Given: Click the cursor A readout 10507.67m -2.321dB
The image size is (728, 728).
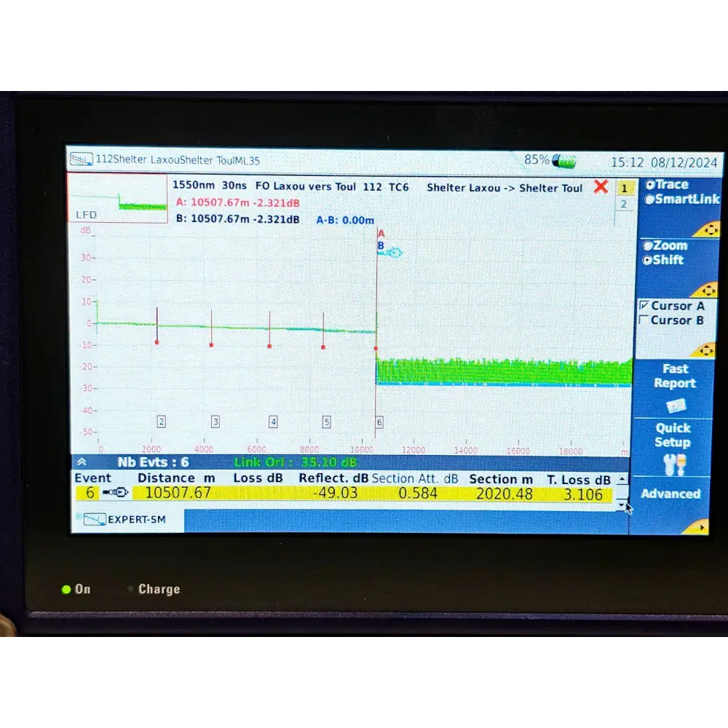Looking at the screenshot, I should (238, 202).
